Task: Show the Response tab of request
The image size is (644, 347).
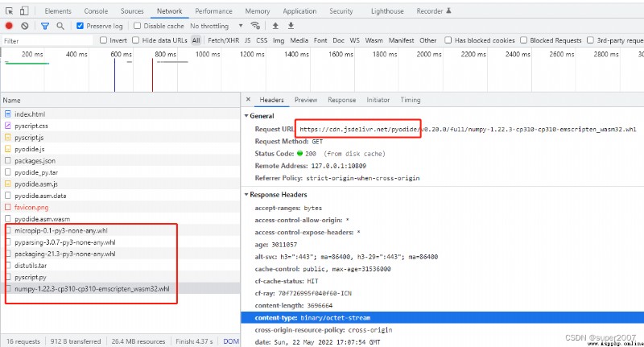Action: (341, 100)
